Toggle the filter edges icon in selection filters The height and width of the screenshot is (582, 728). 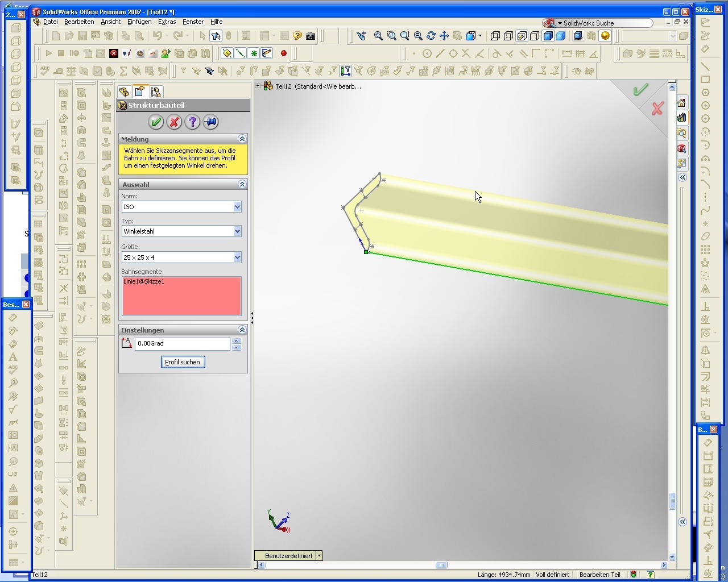[254, 71]
